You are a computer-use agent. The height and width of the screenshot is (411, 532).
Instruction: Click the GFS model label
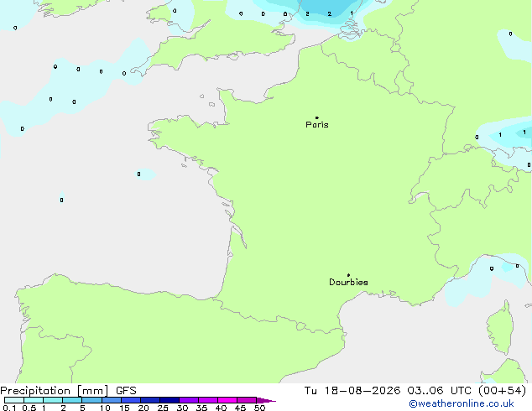[126, 391]
